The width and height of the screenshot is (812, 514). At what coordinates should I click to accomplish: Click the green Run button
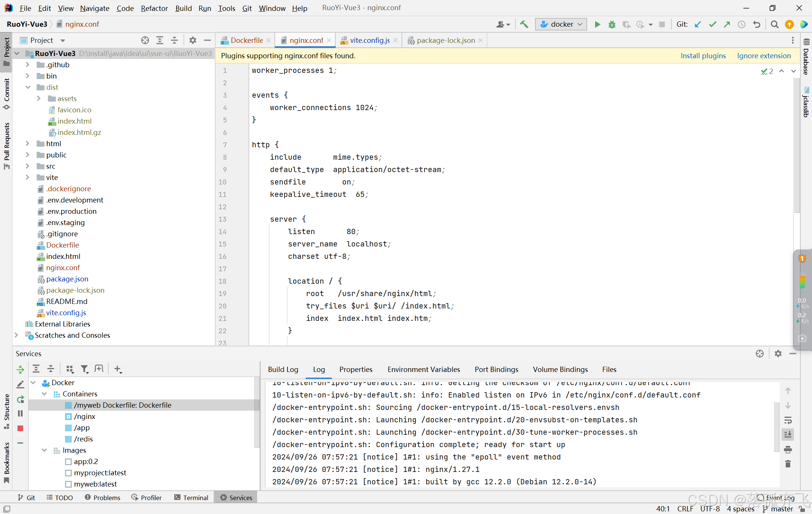597,24
